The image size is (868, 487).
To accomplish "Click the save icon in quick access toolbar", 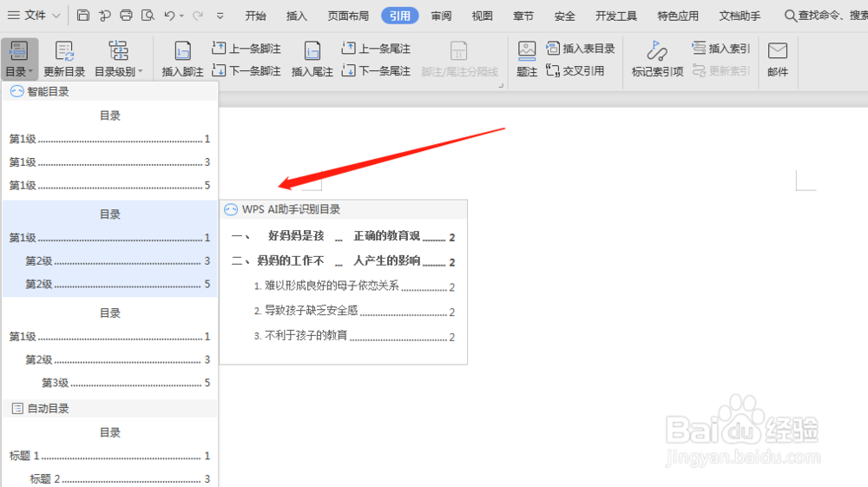I will [x=83, y=16].
